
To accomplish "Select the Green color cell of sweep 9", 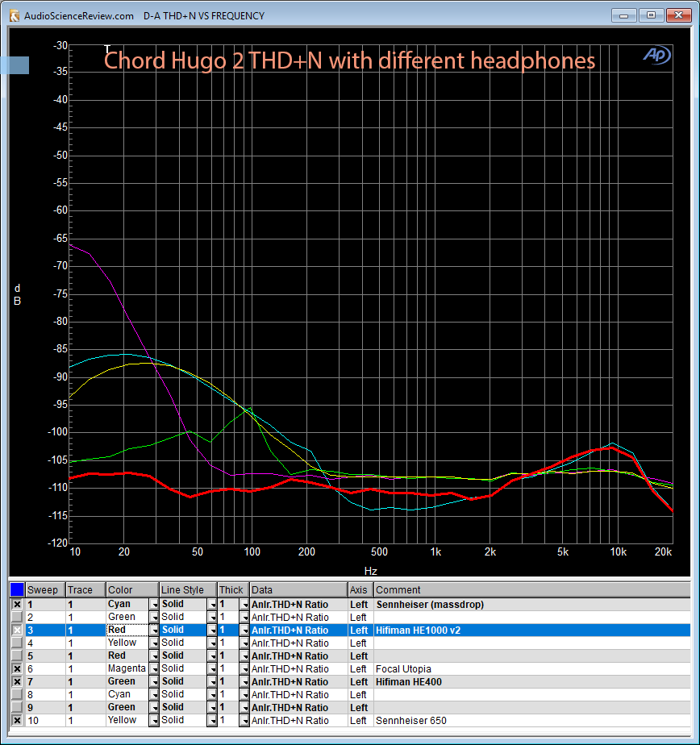I will pos(127,707).
